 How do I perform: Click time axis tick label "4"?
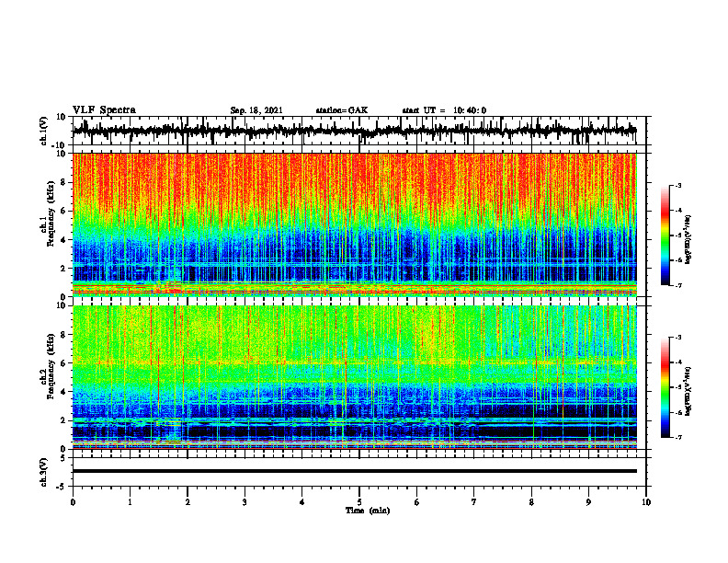click(302, 502)
